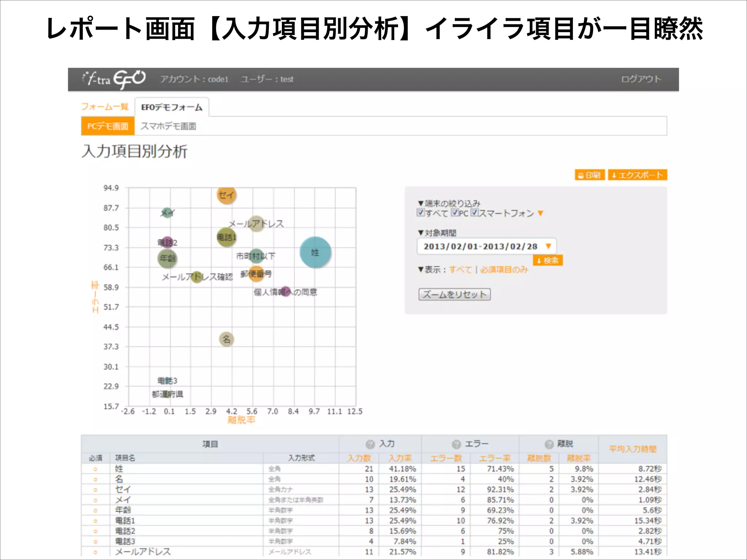Select the EFOデモフォーム tab

tap(172, 107)
